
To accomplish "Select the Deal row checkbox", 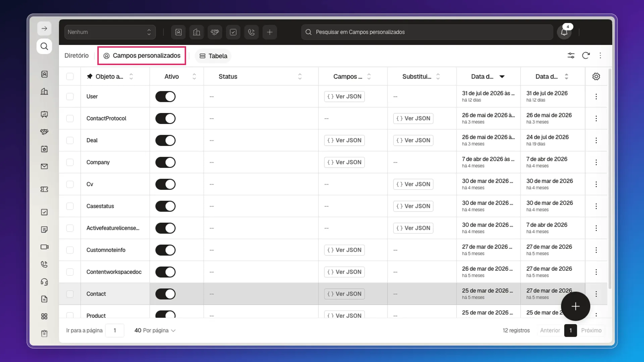I will [70, 140].
